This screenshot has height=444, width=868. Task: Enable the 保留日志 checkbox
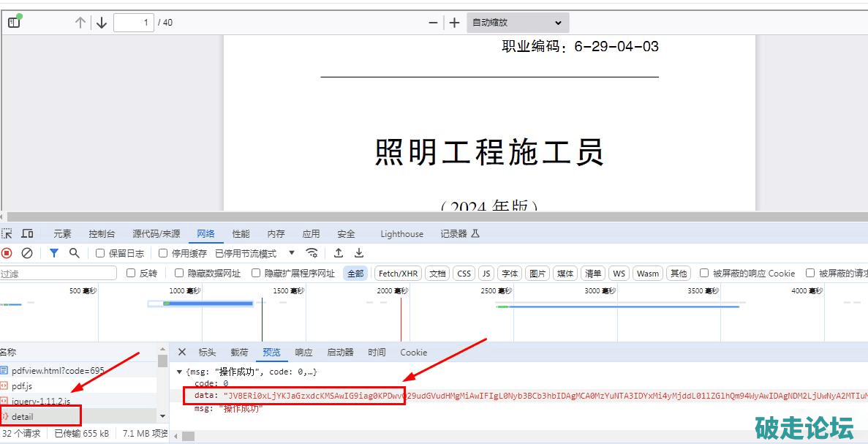click(101, 253)
